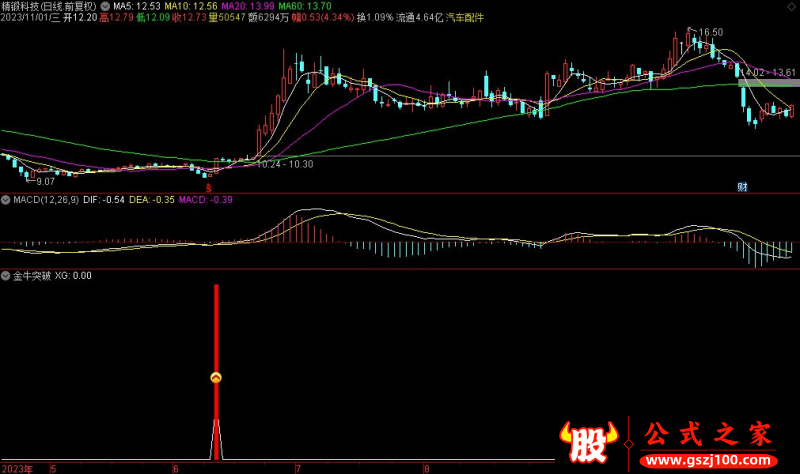The height and width of the screenshot is (474, 800).
Task: Click the MA5: 12.53 label
Action: [x=137, y=6]
